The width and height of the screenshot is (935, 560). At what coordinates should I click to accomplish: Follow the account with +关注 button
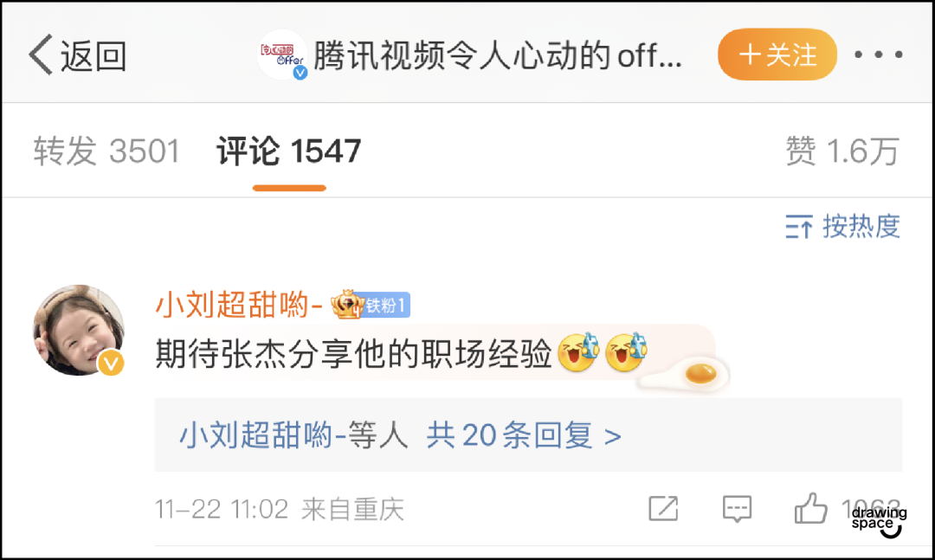[777, 55]
